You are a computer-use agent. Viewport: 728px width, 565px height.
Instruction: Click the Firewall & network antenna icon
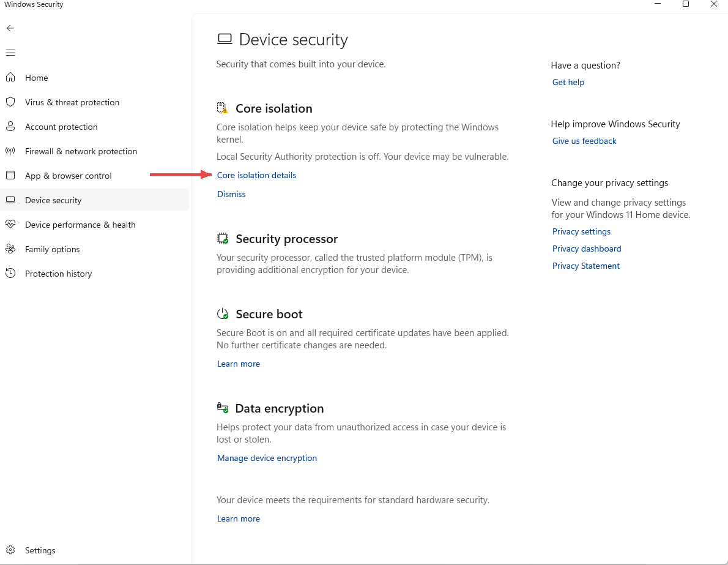point(10,151)
